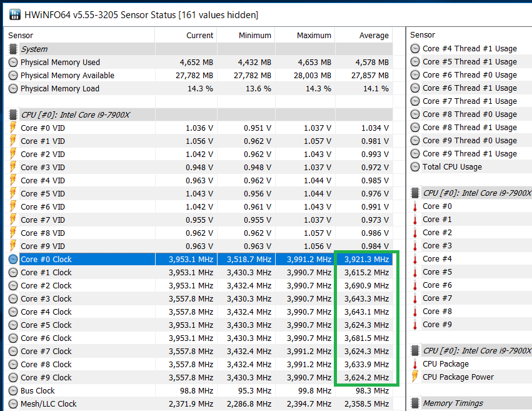Click the icon for Core #8 Thread #0 Usage
The height and width of the screenshot is (411, 532).
415,114
